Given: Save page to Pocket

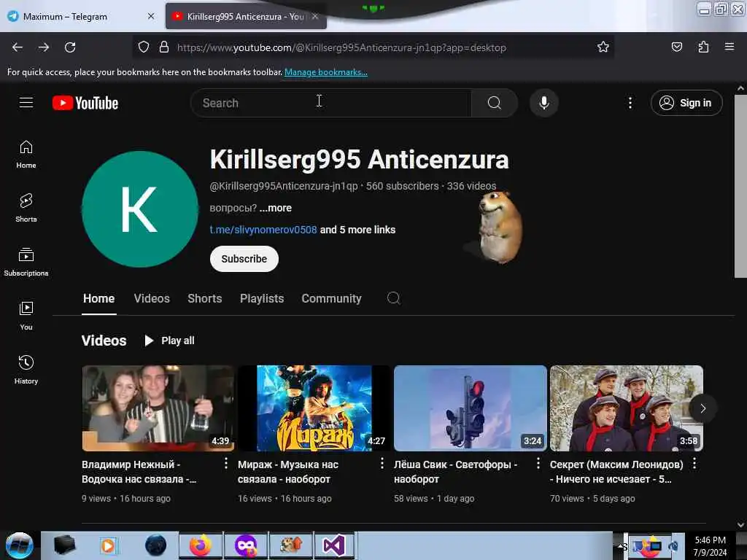Looking at the screenshot, I should (x=676, y=47).
